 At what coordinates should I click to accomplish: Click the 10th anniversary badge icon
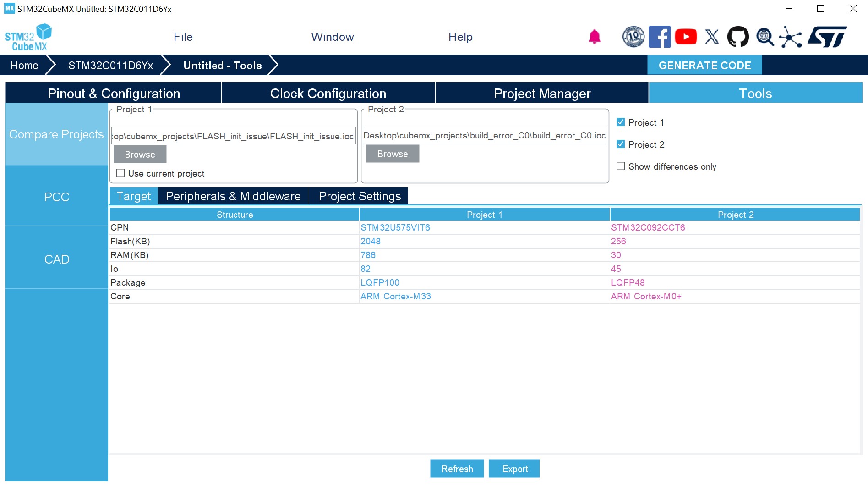coord(633,37)
